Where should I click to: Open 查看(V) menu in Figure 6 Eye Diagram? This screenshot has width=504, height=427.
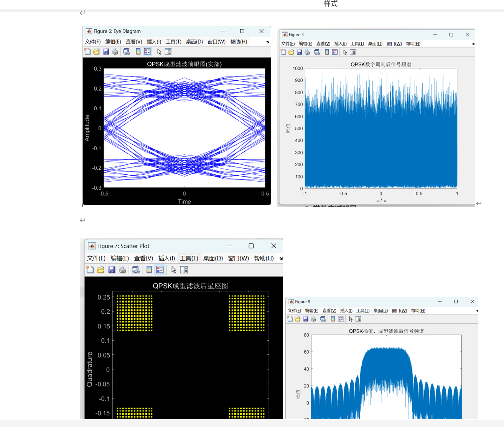134,42
